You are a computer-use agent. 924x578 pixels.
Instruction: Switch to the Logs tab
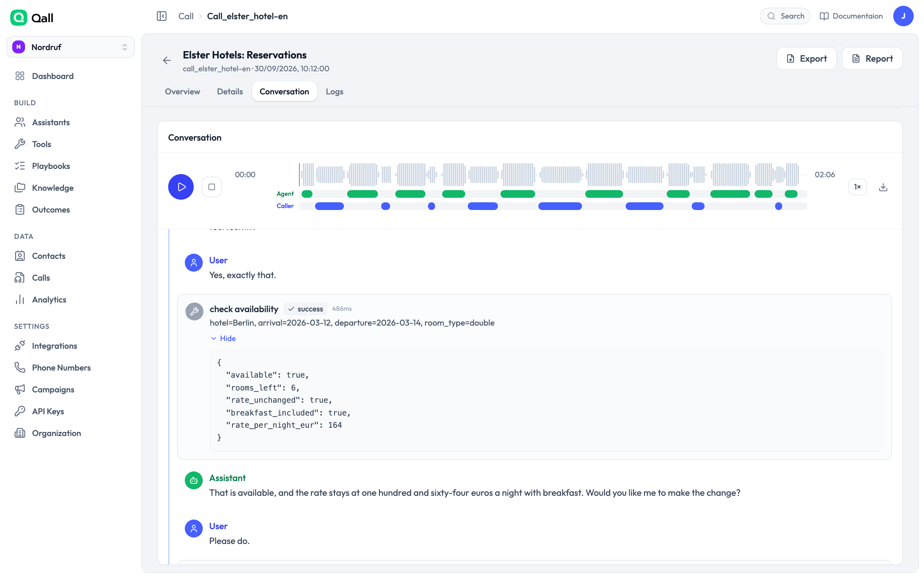click(335, 92)
